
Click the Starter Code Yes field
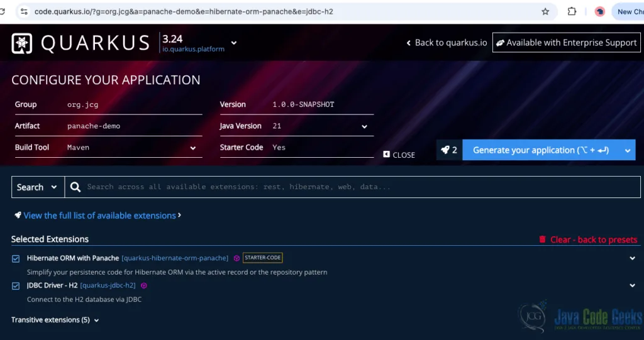click(323, 148)
